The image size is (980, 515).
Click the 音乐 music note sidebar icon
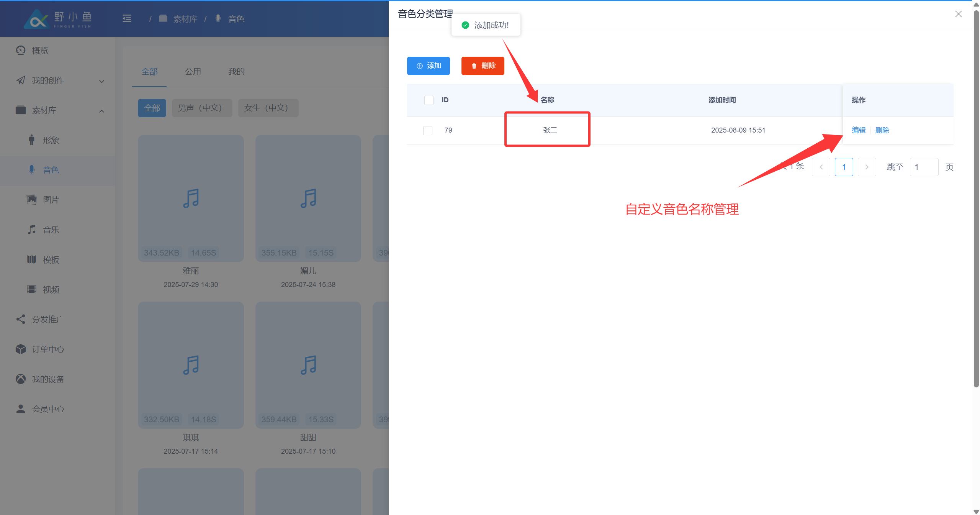click(31, 230)
